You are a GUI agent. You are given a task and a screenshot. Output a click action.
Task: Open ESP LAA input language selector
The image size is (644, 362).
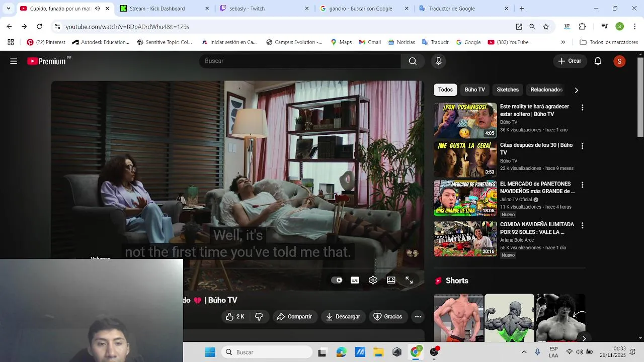tap(553, 352)
